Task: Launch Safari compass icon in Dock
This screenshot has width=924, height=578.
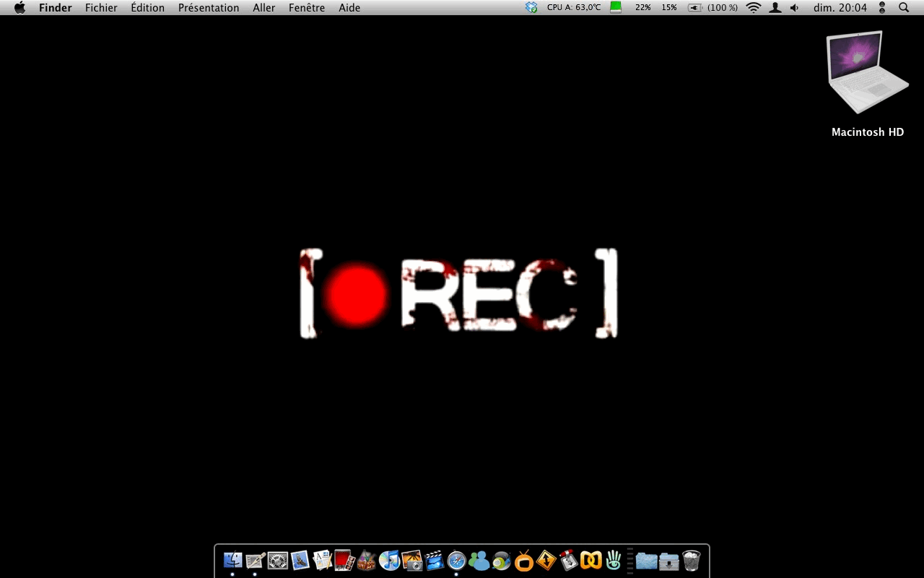Action: pyautogui.click(x=456, y=560)
